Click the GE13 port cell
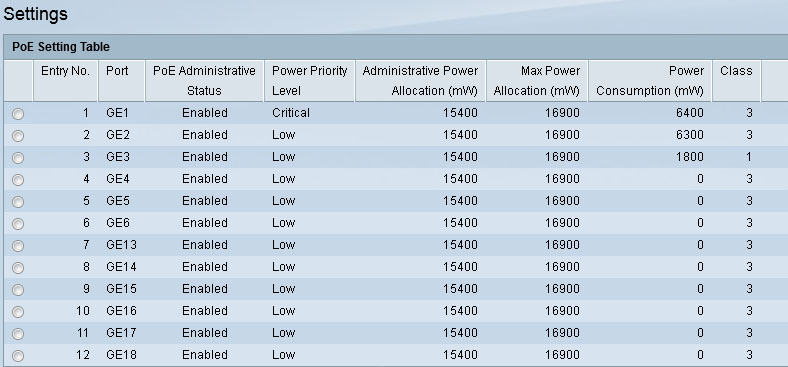788x367 pixels. click(x=121, y=245)
